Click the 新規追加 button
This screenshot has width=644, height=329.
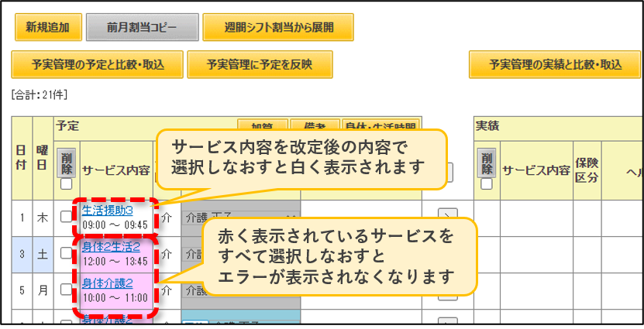tap(48, 27)
